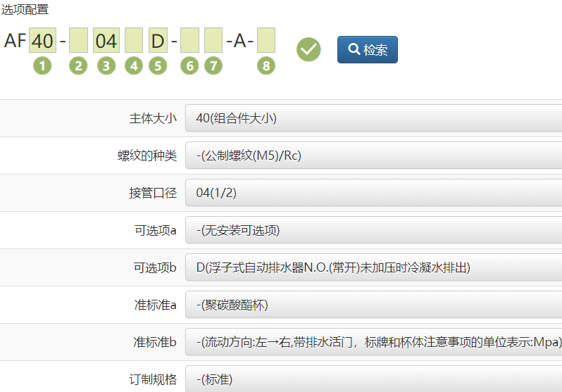Screen dimensions: 562x392
Task: Click the numbered circle 6 badge
Action: click(x=189, y=66)
